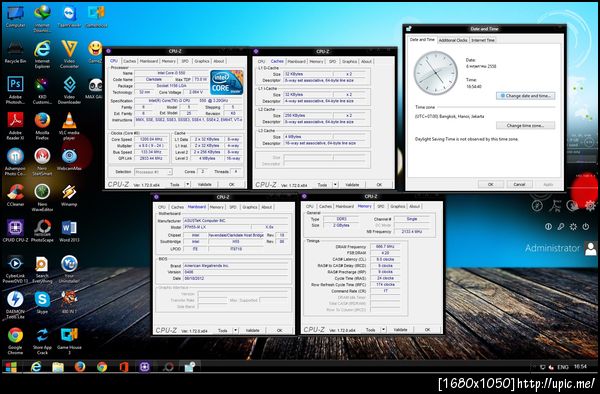600x394 pixels.
Task: Launch Internet Explorer desktop shortcut
Action: 42,54
